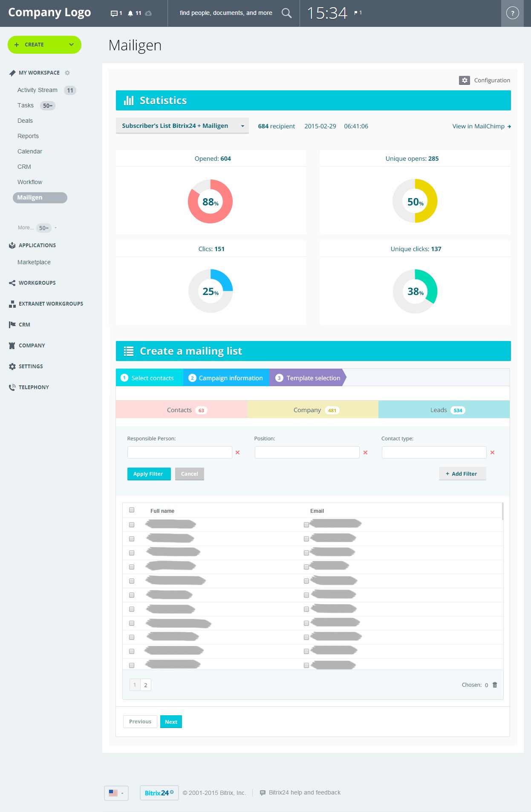The image size is (531, 812).
Task: Expand the Create button dropdown arrow
Action: pyautogui.click(x=71, y=45)
